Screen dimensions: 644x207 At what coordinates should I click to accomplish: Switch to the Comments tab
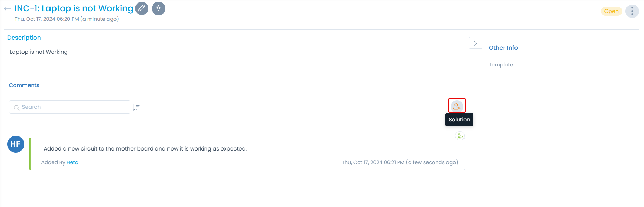click(x=24, y=85)
